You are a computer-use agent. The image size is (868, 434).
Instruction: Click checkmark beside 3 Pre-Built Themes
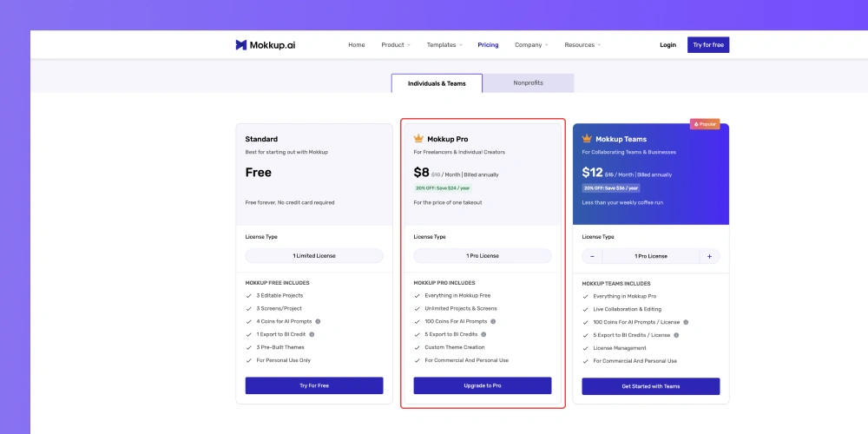pyautogui.click(x=248, y=348)
